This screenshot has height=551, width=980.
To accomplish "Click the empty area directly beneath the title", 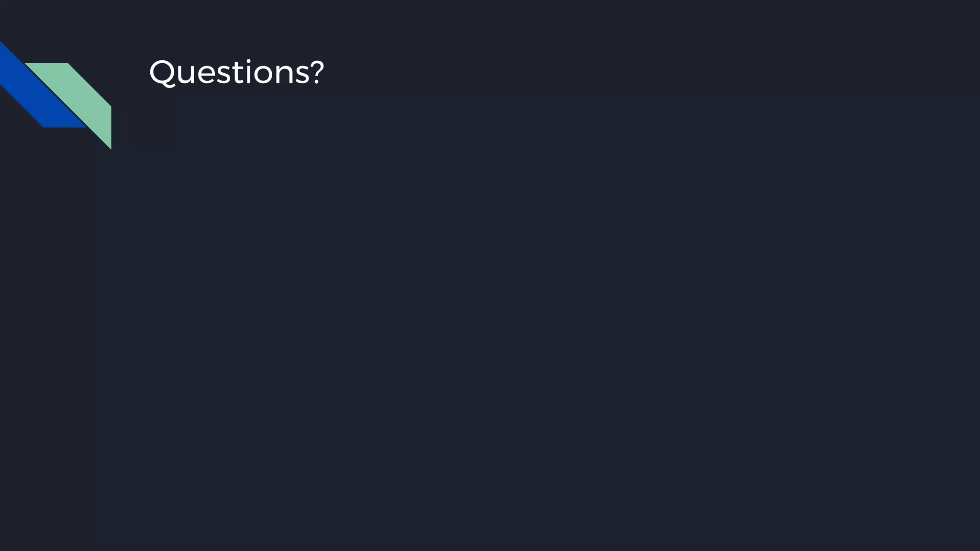I will point(236,124).
